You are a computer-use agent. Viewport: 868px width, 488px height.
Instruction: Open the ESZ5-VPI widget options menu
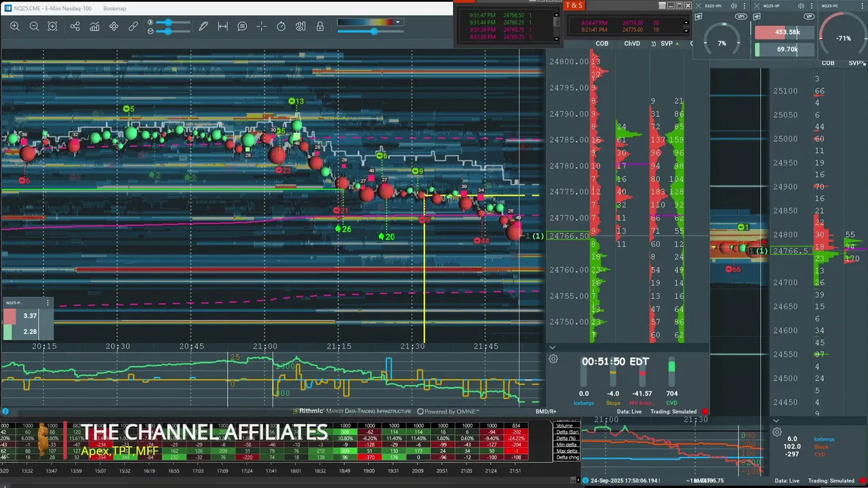(745, 6)
